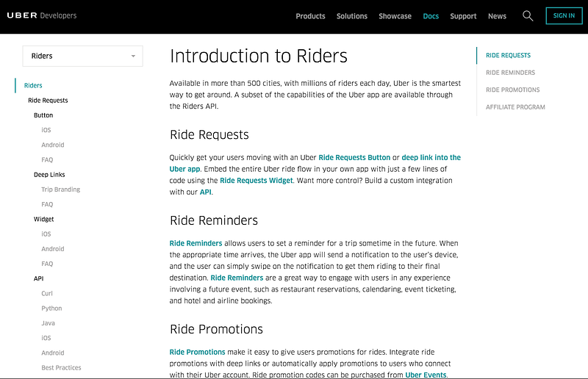This screenshot has width=588, height=379.
Task: Open the News menu item
Action: point(497,16)
